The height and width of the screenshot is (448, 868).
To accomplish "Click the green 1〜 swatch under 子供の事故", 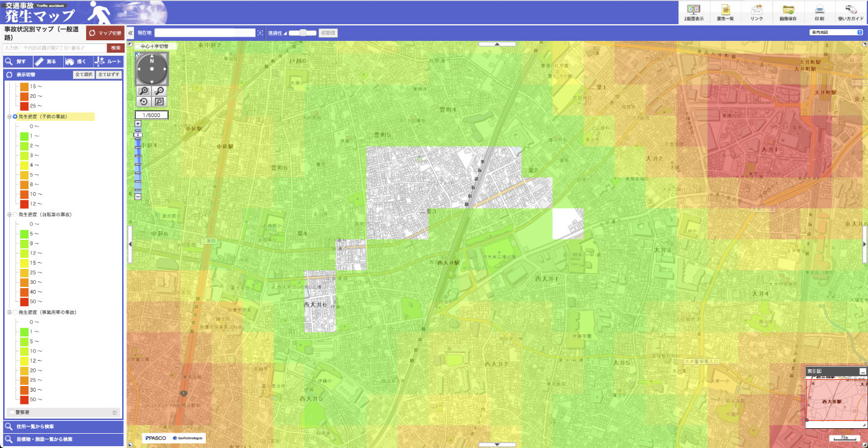I will 24,136.
